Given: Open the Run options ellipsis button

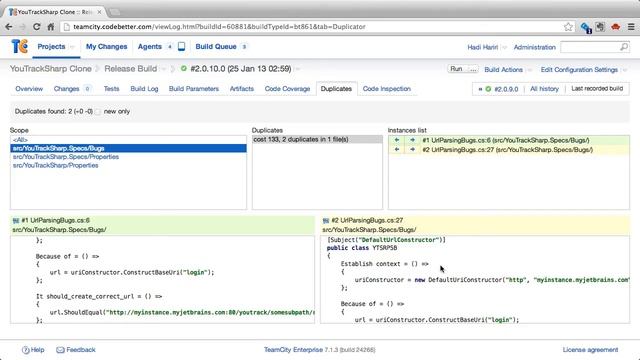Looking at the screenshot, I should 473,69.
